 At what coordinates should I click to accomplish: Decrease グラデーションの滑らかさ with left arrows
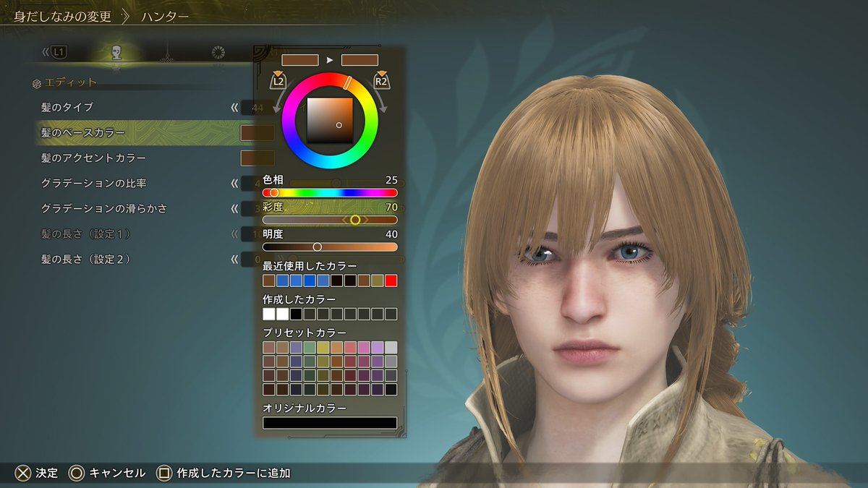coord(234,209)
